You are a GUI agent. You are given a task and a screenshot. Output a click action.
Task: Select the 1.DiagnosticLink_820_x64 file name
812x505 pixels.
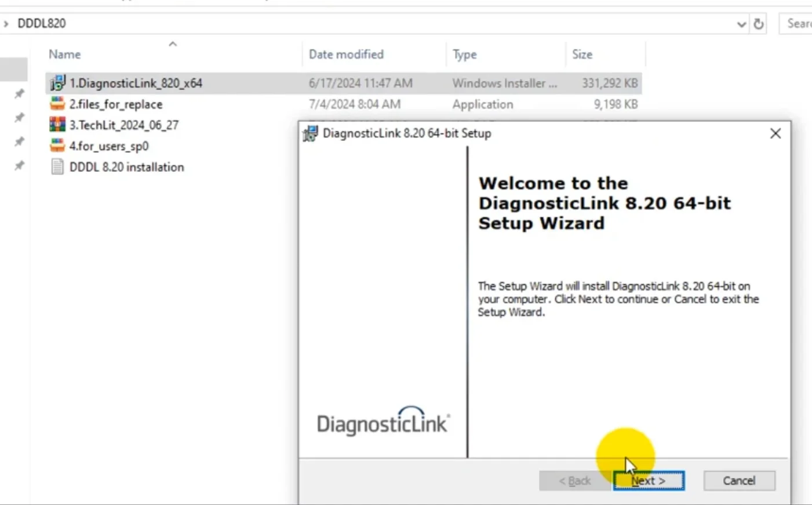click(136, 83)
